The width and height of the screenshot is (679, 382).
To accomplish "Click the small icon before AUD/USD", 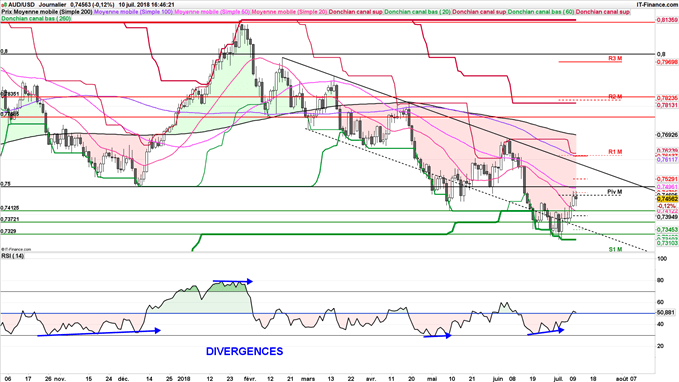I will 4,5.
